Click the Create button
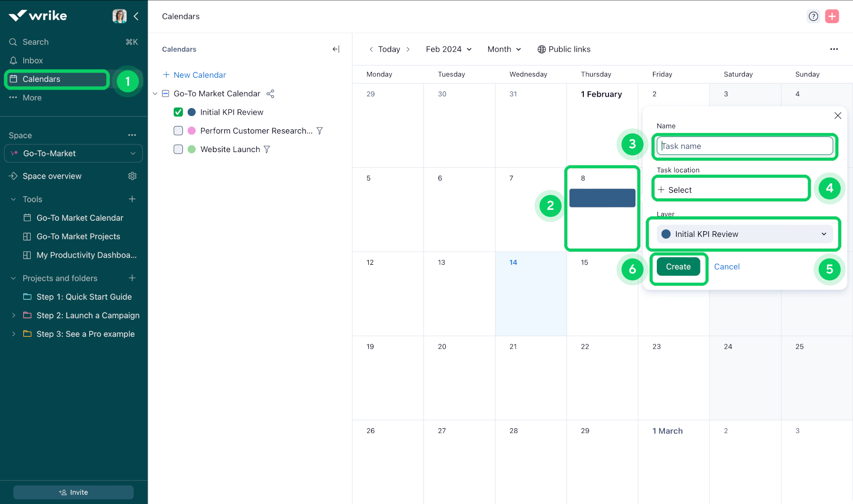 click(678, 266)
